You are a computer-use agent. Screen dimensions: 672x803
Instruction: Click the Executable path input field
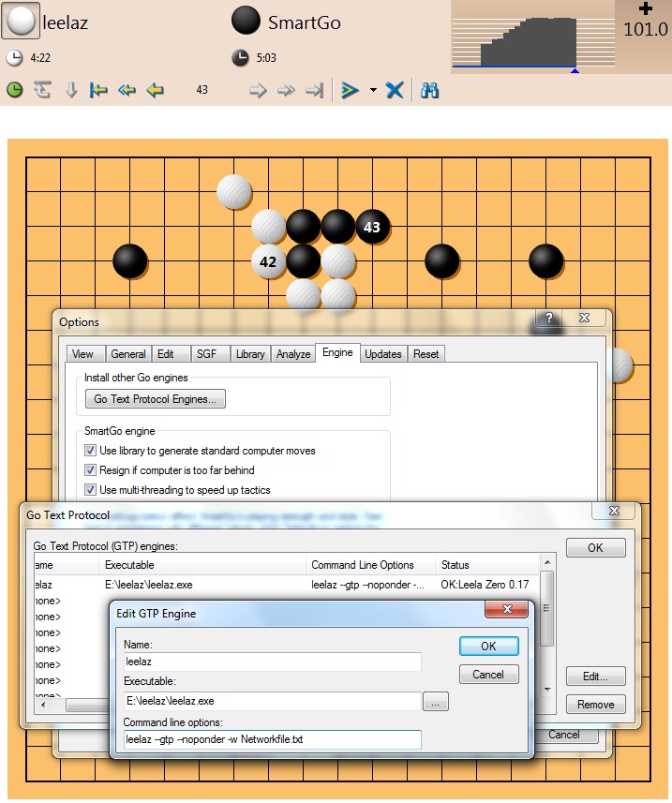pyautogui.click(x=273, y=701)
